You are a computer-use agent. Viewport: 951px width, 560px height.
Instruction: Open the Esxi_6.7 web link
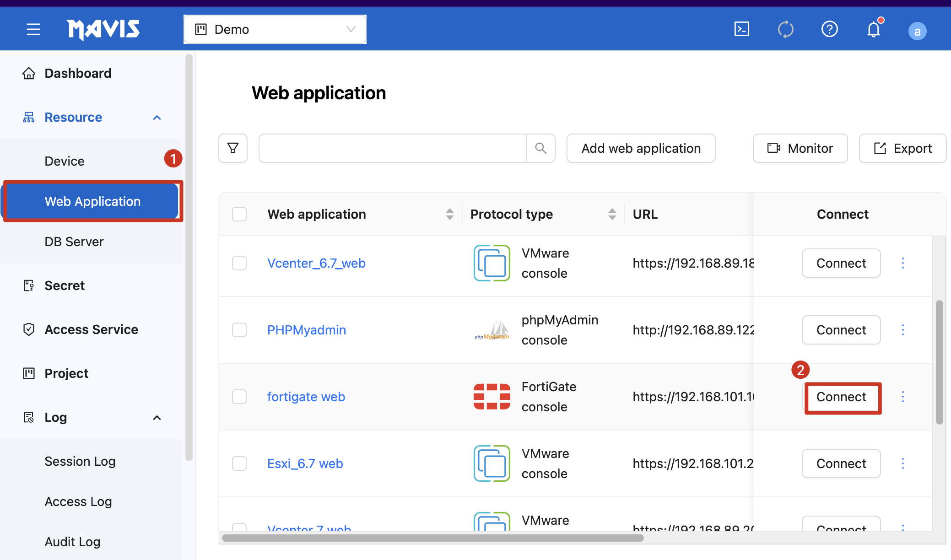click(x=305, y=463)
